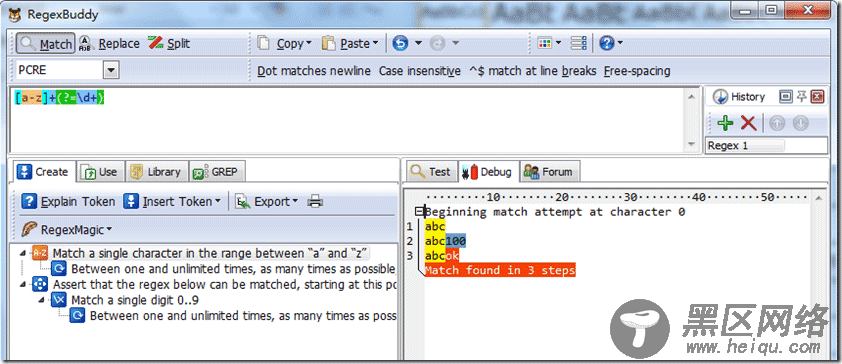The height and width of the screenshot is (364, 842).
Task: Switch to the Use tab
Action: point(100,172)
